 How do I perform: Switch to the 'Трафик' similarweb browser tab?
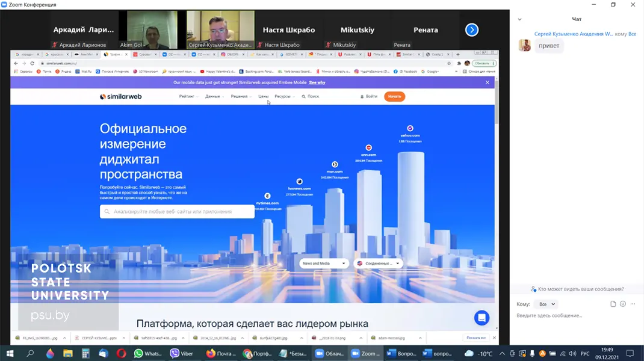click(x=116, y=54)
